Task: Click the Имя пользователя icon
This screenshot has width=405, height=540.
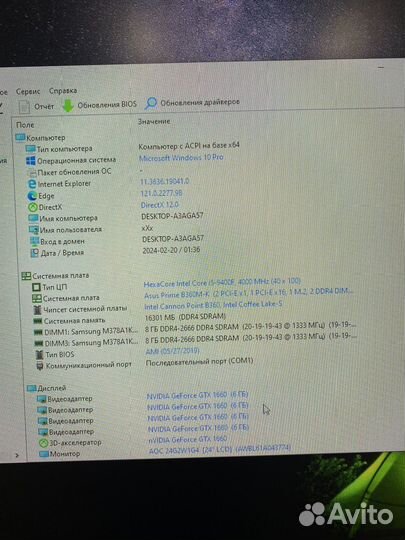Action: click(34, 230)
